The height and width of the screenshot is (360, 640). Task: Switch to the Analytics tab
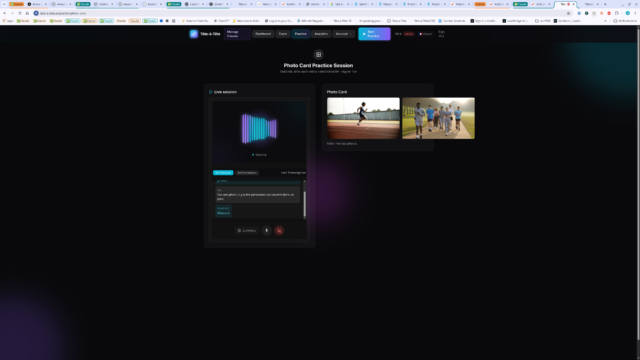321,34
